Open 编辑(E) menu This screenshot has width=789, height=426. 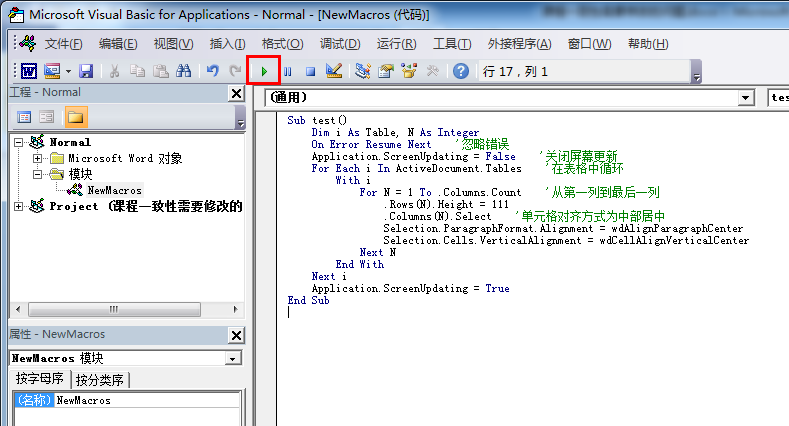click(x=118, y=44)
